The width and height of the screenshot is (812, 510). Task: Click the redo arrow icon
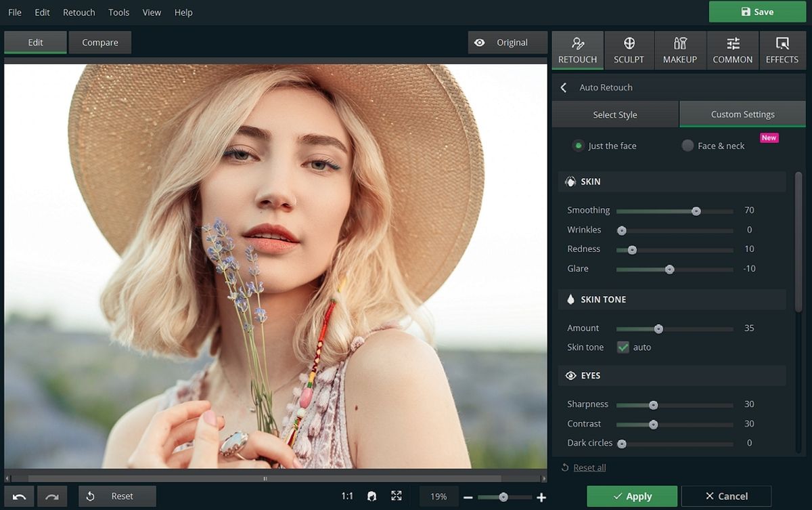(52, 496)
